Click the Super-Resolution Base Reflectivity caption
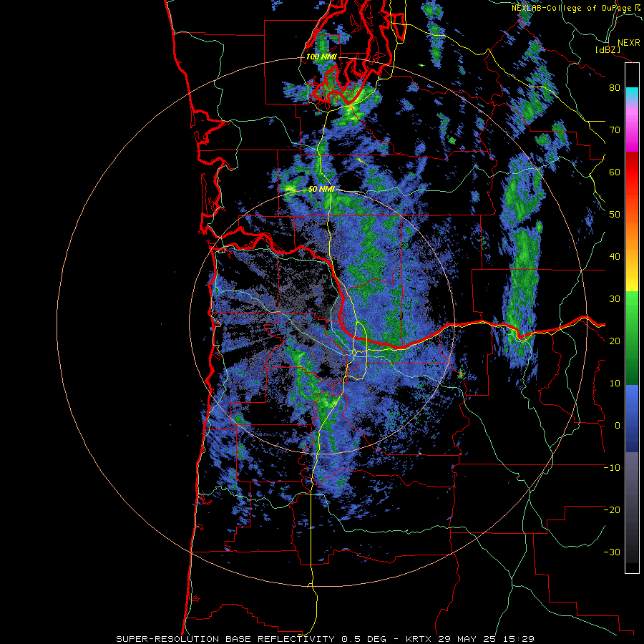644x644 pixels. [326, 639]
